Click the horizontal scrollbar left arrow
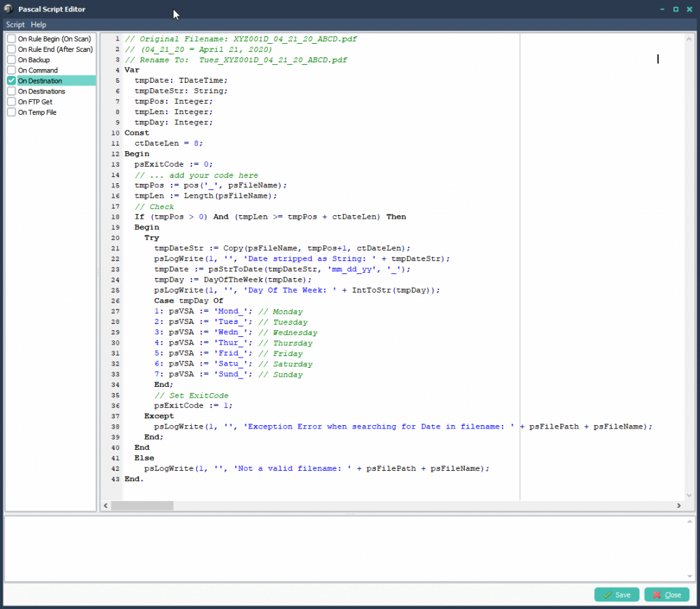Screen dimensions: 700x609 (x=105, y=506)
